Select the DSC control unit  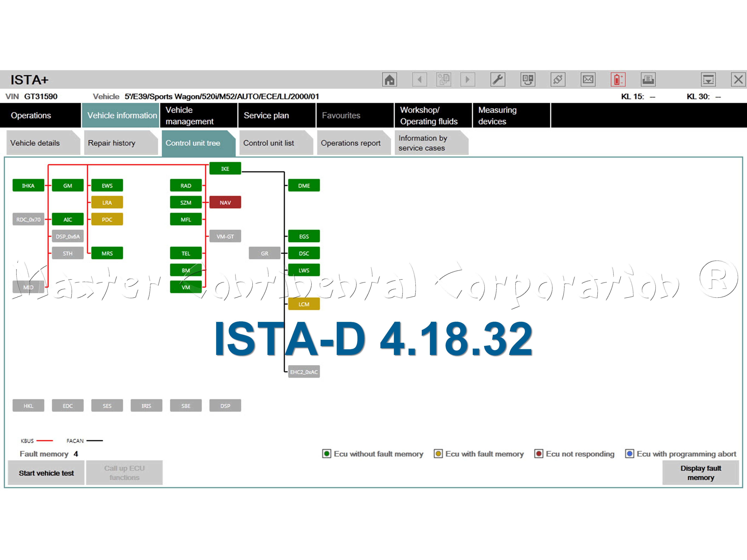pyautogui.click(x=304, y=253)
